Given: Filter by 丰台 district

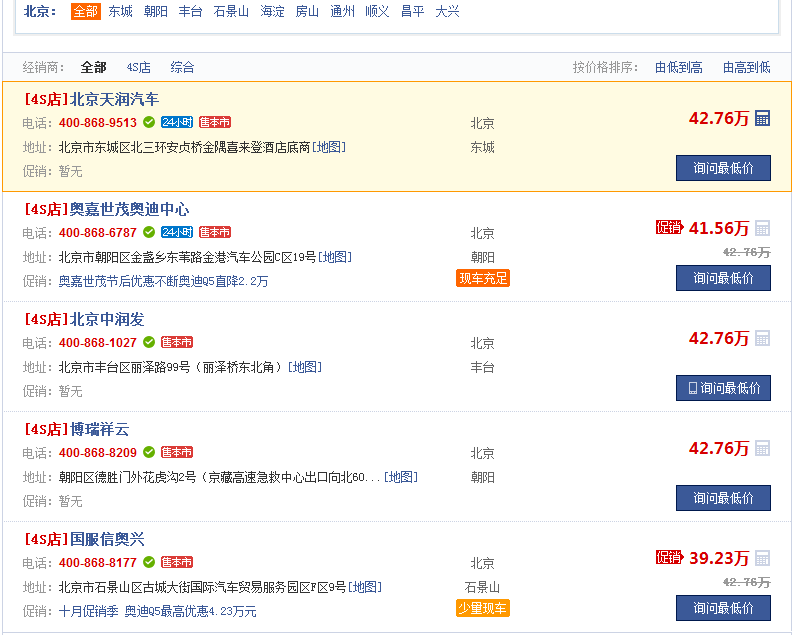Looking at the screenshot, I should click(191, 11).
